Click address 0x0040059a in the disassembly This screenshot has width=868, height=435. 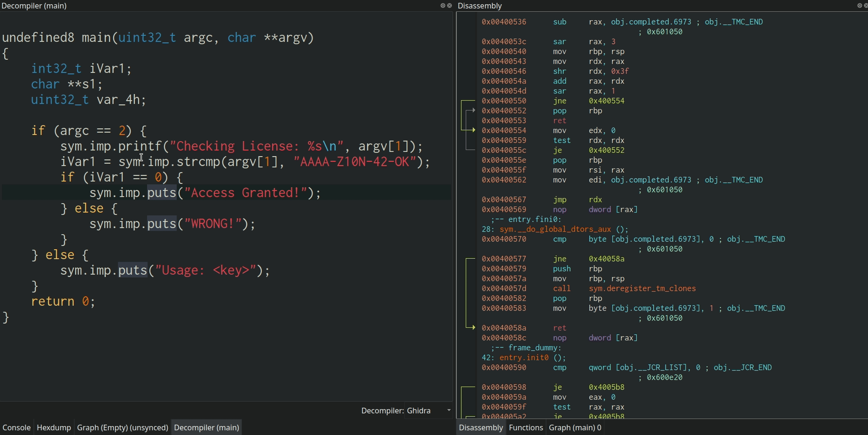pos(504,397)
